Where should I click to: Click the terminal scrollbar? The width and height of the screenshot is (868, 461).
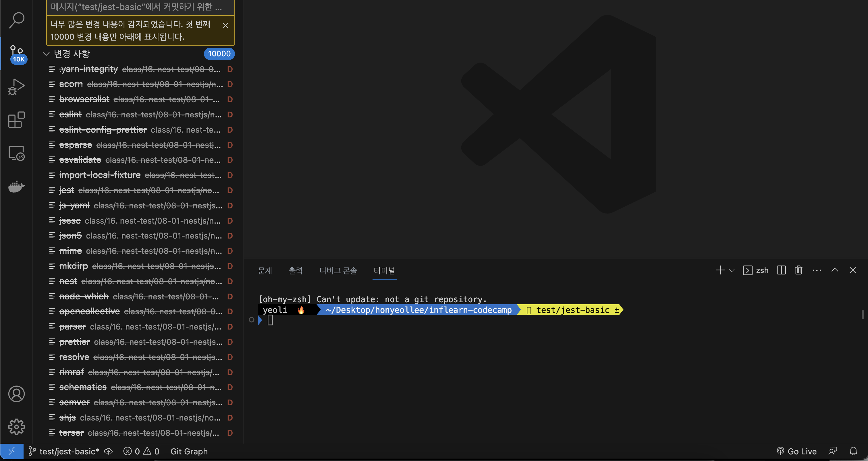(863, 315)
